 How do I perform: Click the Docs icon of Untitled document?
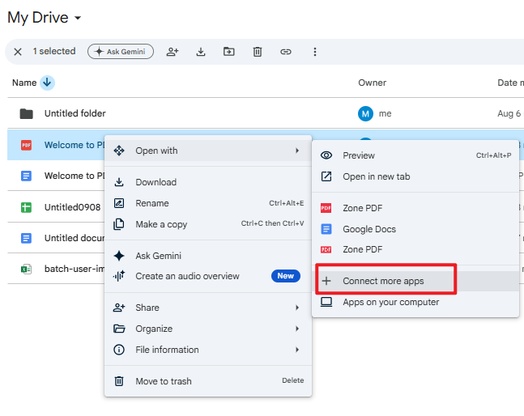[x=26, y=238]
